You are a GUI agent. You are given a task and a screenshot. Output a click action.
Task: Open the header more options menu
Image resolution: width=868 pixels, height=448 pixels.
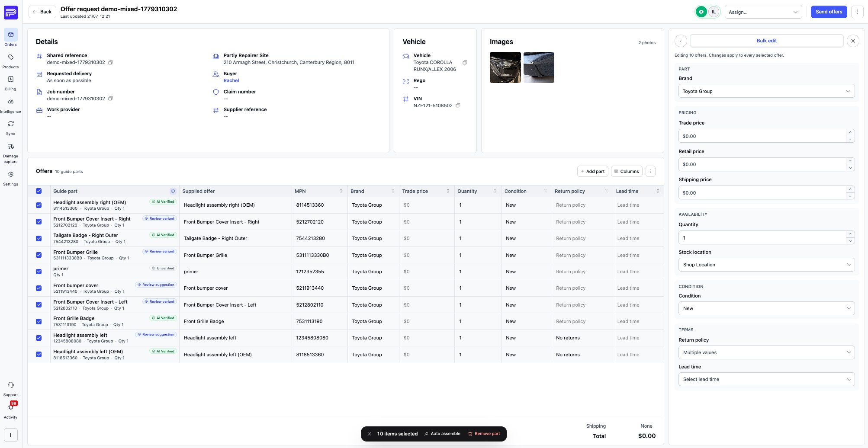857,12
